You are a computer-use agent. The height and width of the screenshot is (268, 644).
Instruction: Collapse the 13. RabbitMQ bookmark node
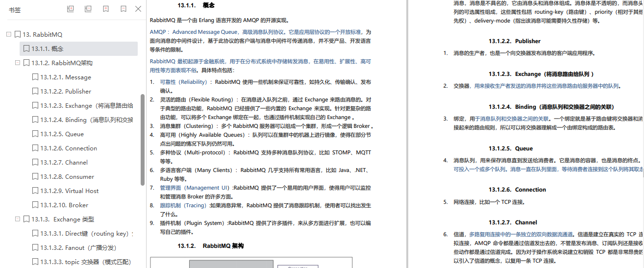9,34
